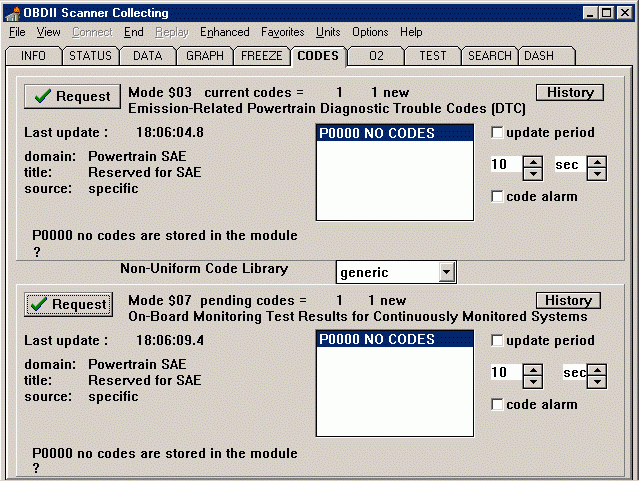Viewport: 639px width, 481px height.
Task: Click Request button for Mode $03 codes
Action: coord(73,96)
